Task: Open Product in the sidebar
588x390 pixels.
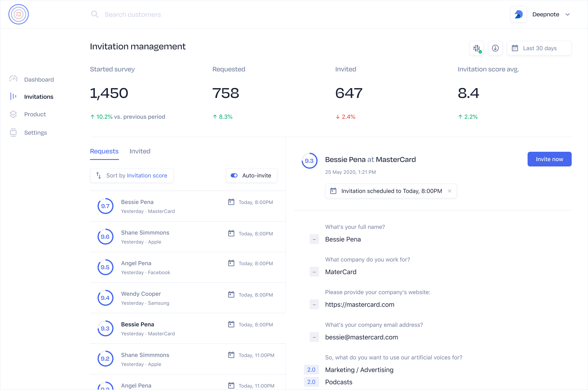Action: [x=35, y=114]
